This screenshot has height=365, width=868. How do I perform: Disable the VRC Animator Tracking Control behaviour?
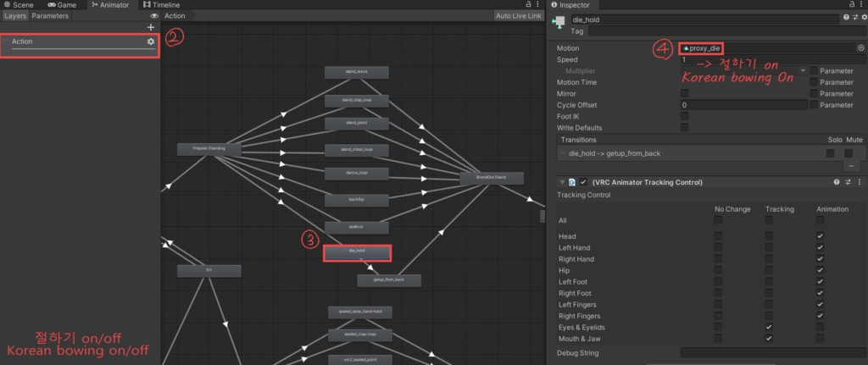click(x=583, y=182)
